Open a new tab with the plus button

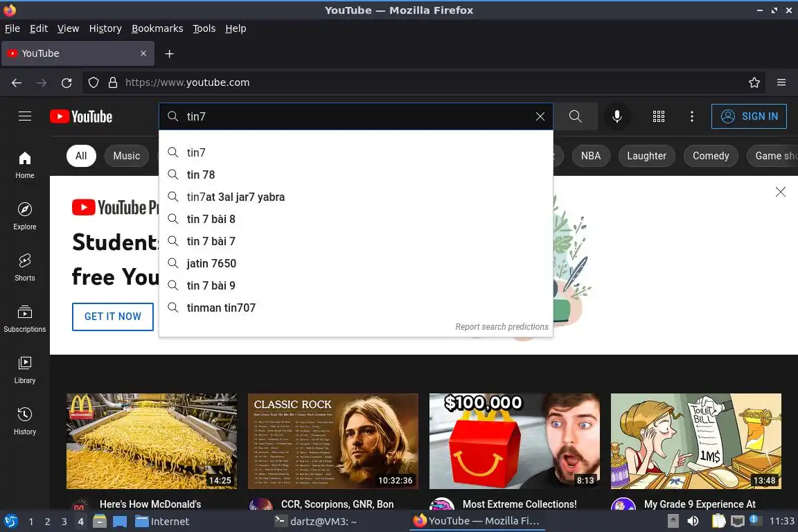[170, 53]
